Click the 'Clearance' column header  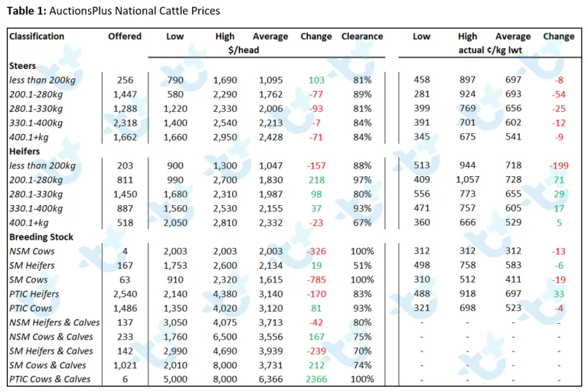[362, 37]
